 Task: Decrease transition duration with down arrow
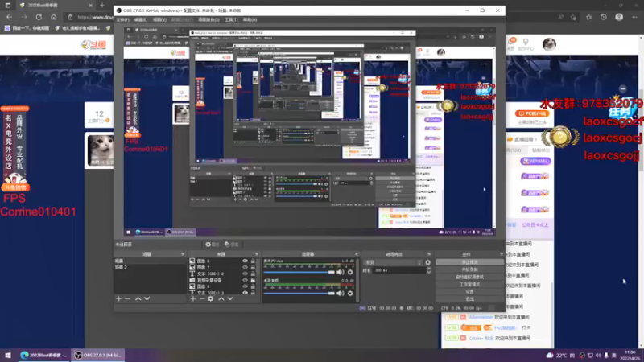[x=429, y=272]
